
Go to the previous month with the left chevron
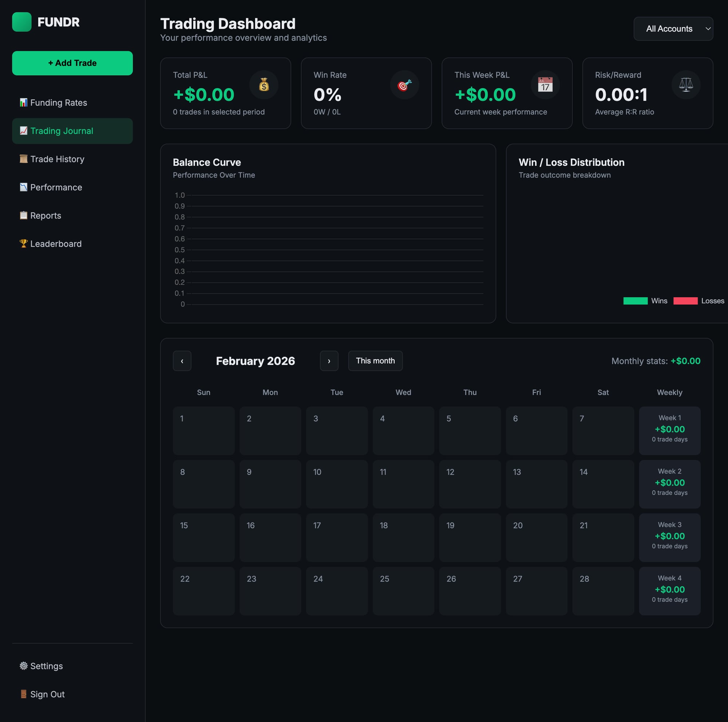tap(182, 361)
